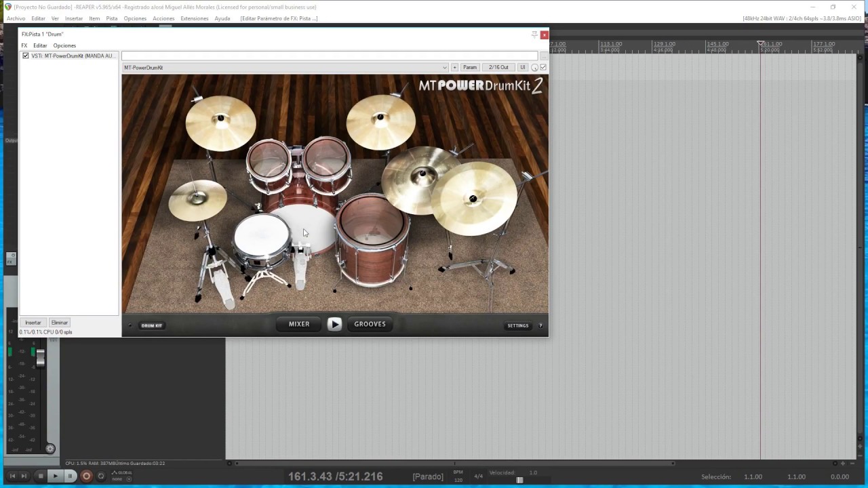Image resolution: width=868 pixels, height=488 pixels.
Task: Click the FX comment input field
Action: (x=330, y=56)
